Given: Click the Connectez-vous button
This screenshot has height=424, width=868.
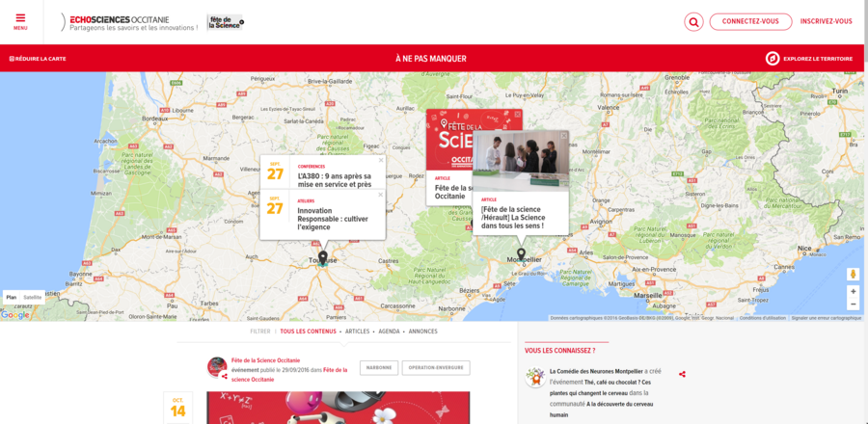Looking at the screenshot, I should point(750,21).
